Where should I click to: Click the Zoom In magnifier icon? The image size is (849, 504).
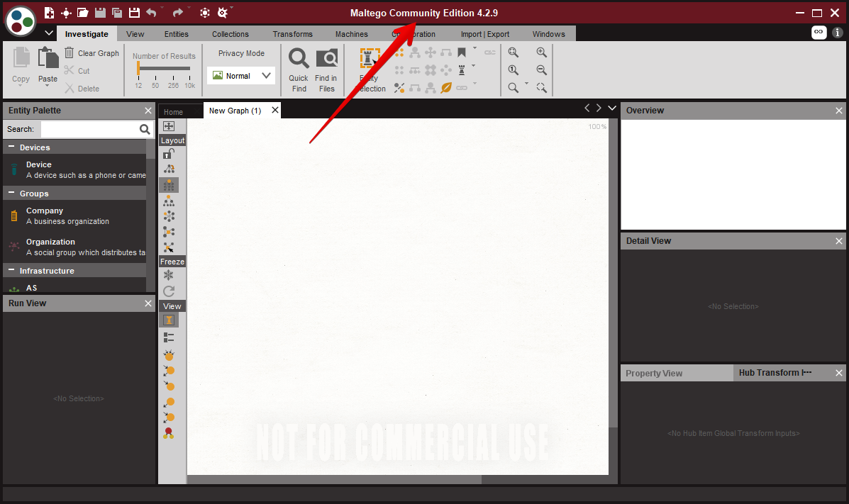(x=541, y=52)
